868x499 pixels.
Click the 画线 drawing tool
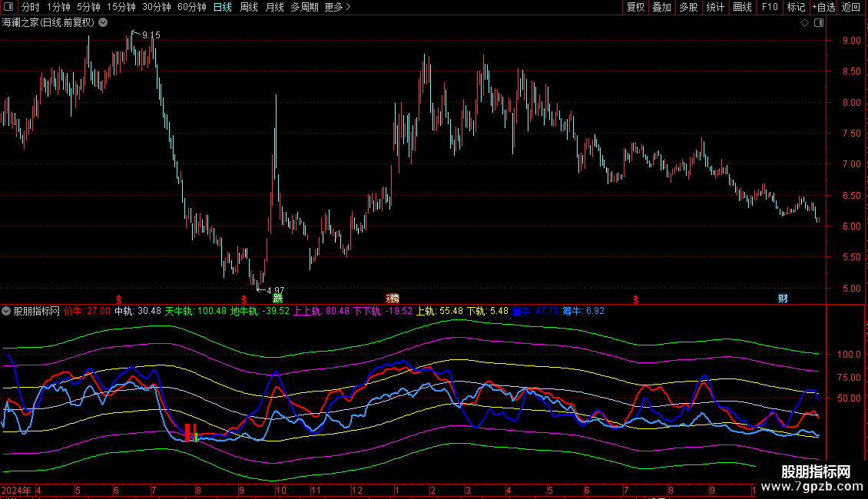742,8
